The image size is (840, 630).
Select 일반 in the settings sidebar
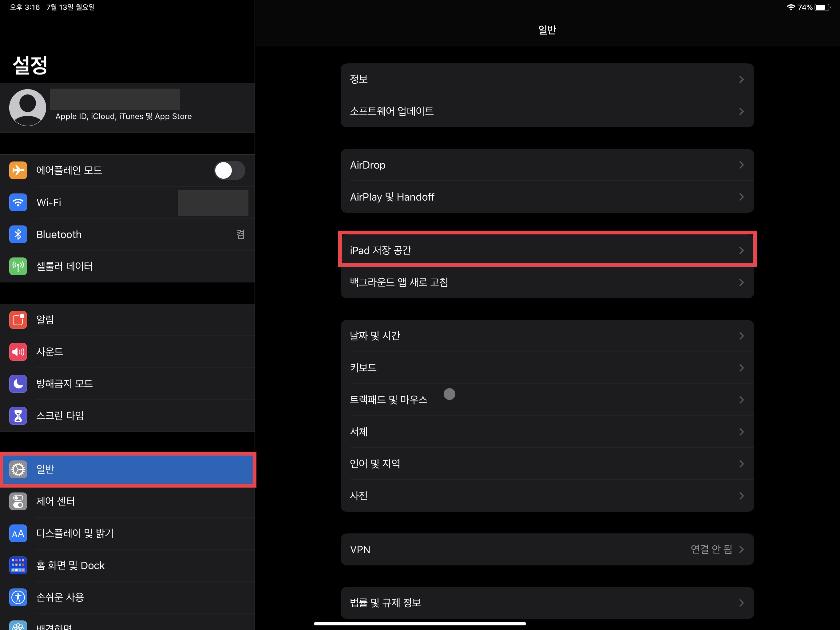(x=128, y=469)
